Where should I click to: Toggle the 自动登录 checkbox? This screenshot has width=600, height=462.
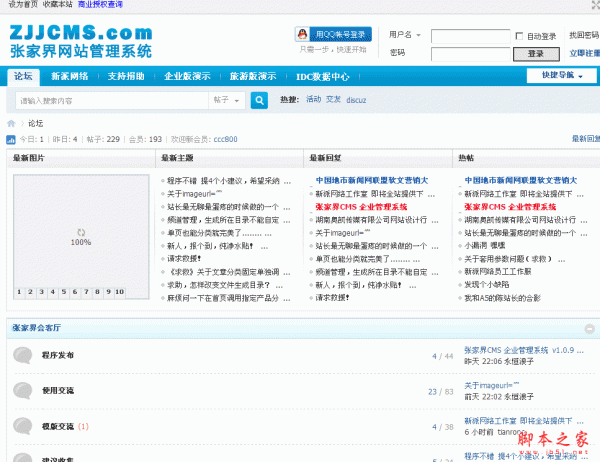519,36
